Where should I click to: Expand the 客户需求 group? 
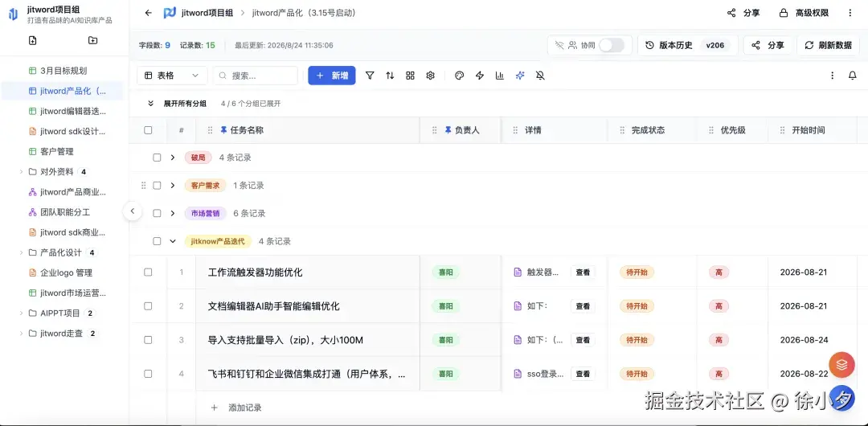coord(173,186)
